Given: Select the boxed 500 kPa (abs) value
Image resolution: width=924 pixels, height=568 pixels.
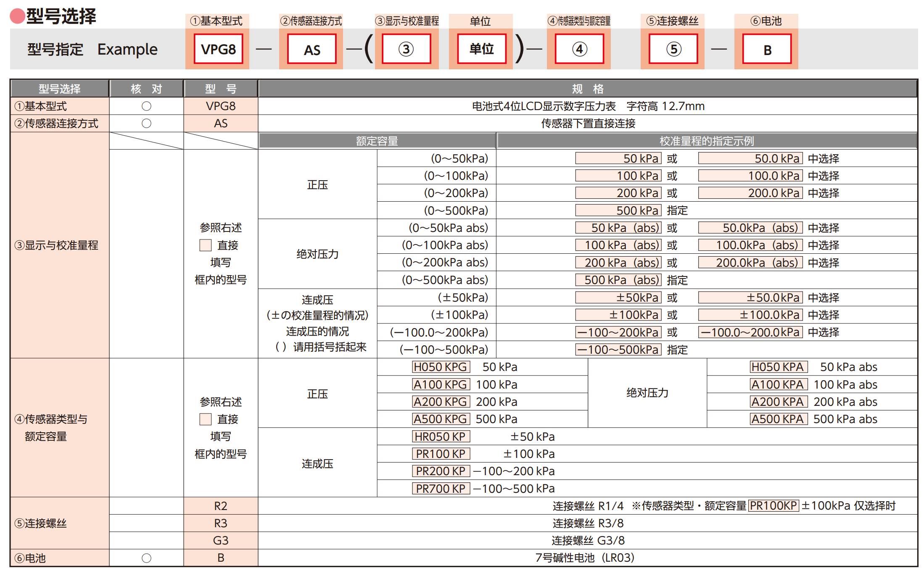Looking at the screenshot, I should 618,280.
